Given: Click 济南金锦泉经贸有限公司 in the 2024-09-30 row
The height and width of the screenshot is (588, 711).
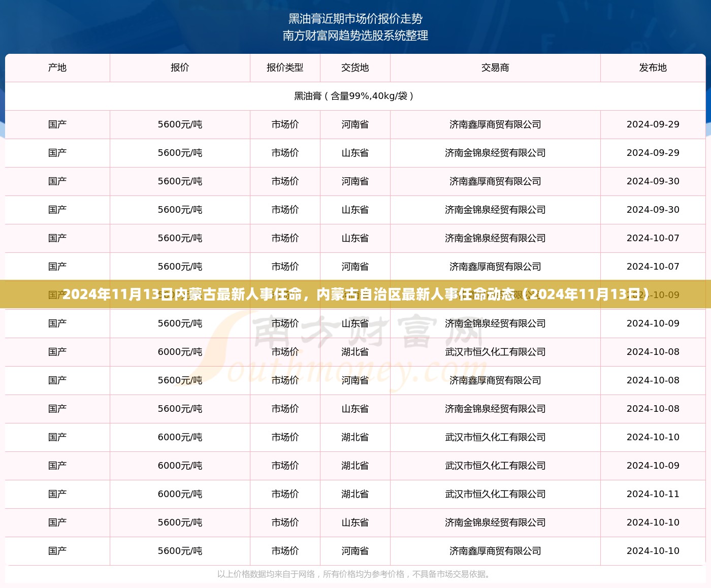Looking at the screenshot, I should (x=495, y=210).
